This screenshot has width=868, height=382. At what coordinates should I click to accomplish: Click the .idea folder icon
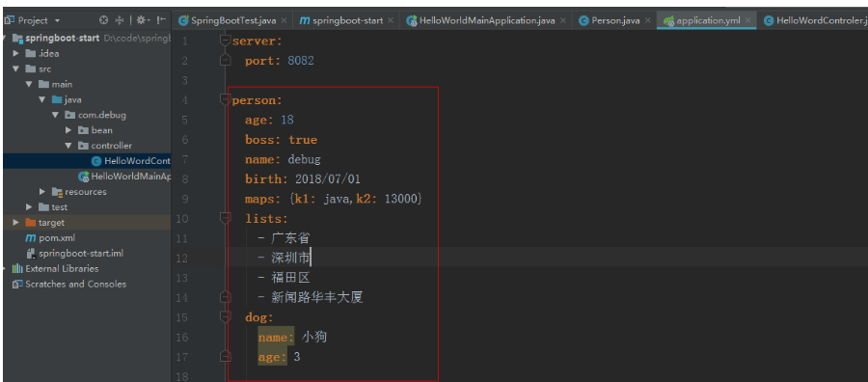[x=31, y=54]
